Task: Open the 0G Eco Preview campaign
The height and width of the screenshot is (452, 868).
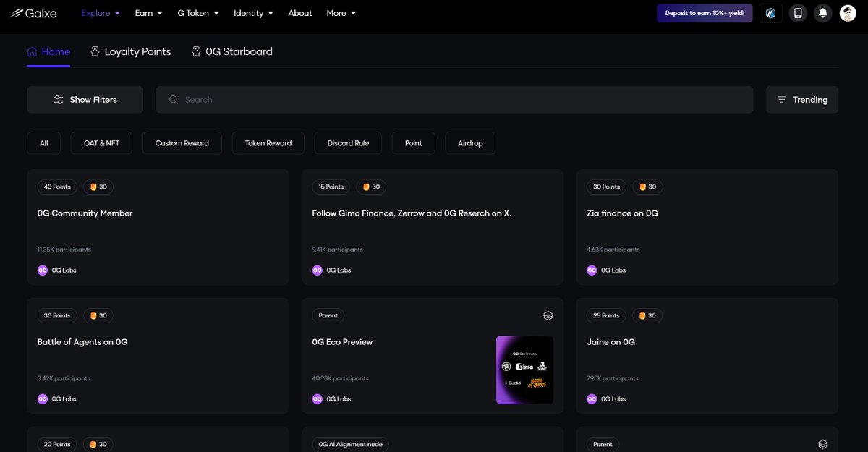Action: (433, 356)
